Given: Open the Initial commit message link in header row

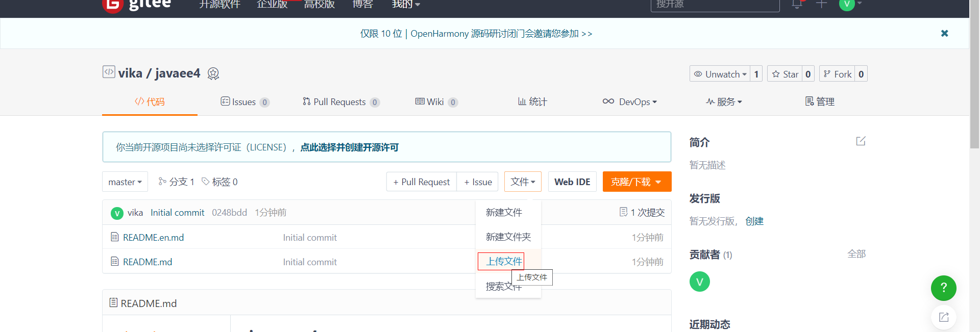Looking at the screenshot, I should [177, 213].
